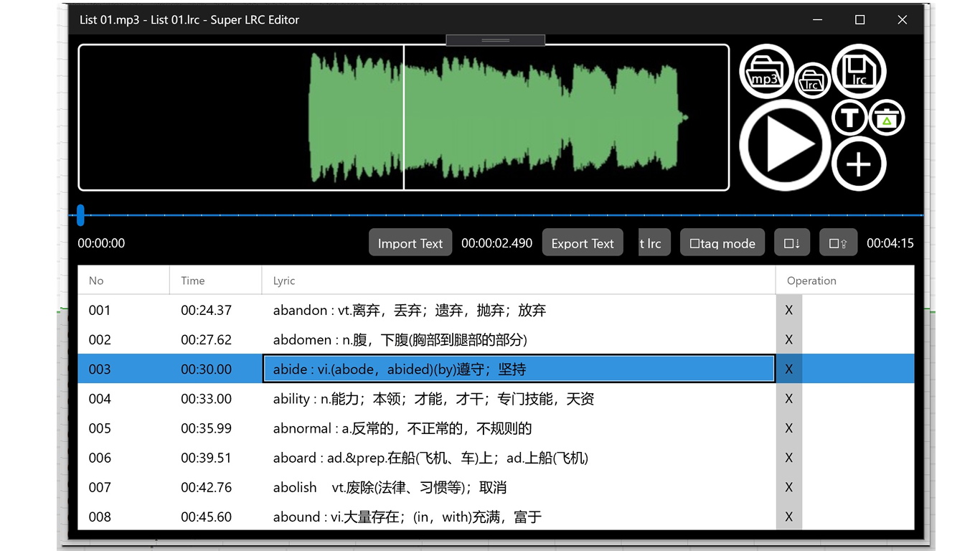The width and height of the screenshot is (980, 551).
Task: Open an existing lrc file
Action: 813,80
